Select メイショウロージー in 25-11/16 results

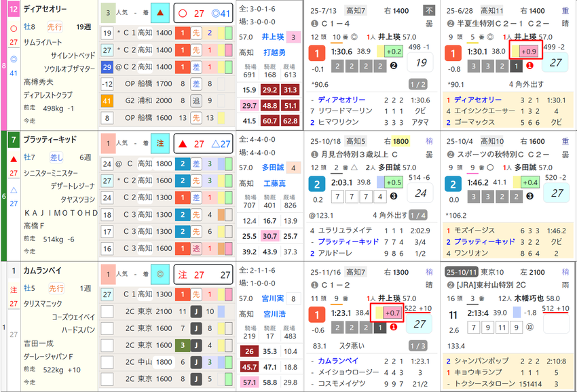click(x=348, y=372)
